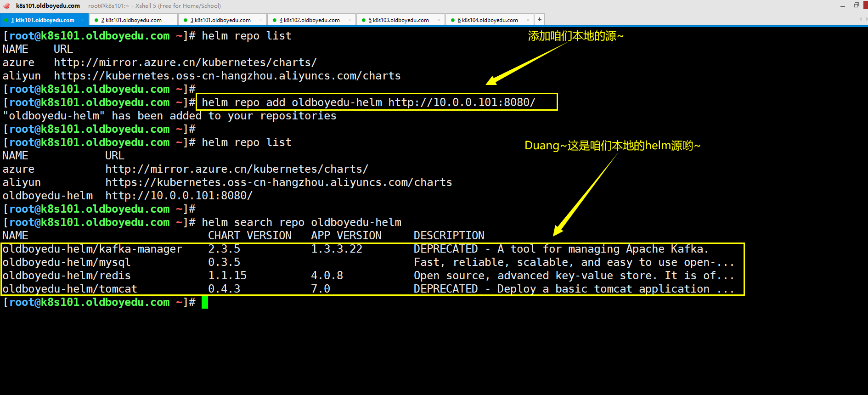
Task: Close tab 4 k8s102.oldboyedu.com
Action: pos(349,20)
